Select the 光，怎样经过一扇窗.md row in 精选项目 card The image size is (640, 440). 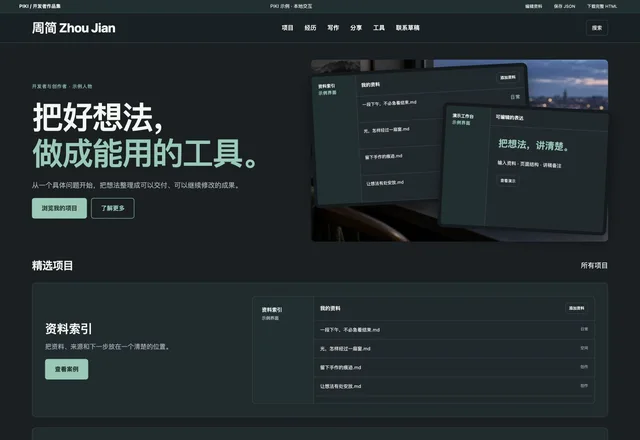[454, 349]
